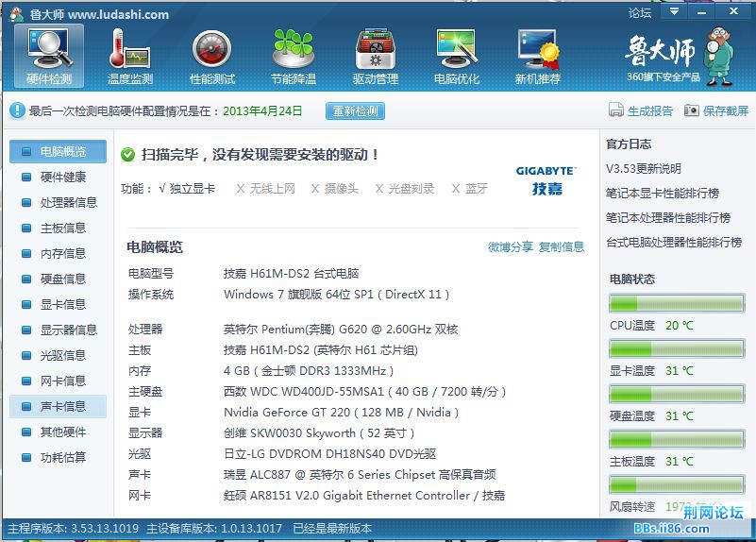
Task: Click the 生成报告 document icon
Action: [615, 110]
